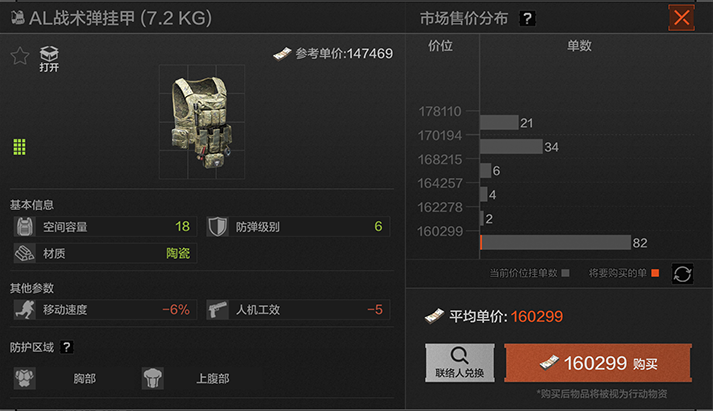Select the 160299 price bar with 82 orders
Viewport: 713px width, 411px height.
[x=556, y=242]
